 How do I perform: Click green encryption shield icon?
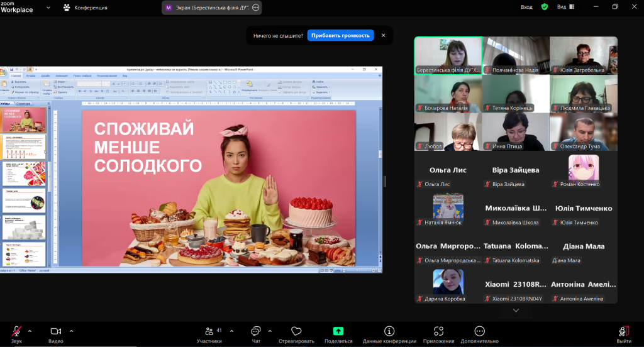(x=545, y=6)
